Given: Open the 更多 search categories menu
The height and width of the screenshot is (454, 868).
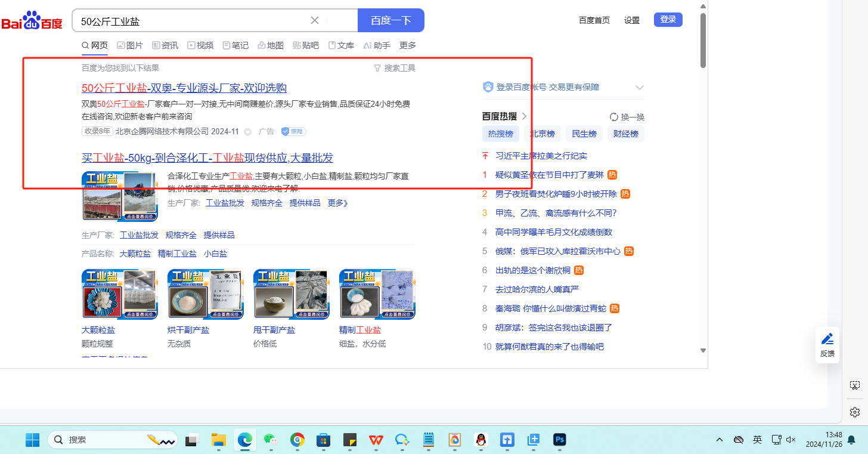Looking at the screenshot, I should [x=408, y=45].
